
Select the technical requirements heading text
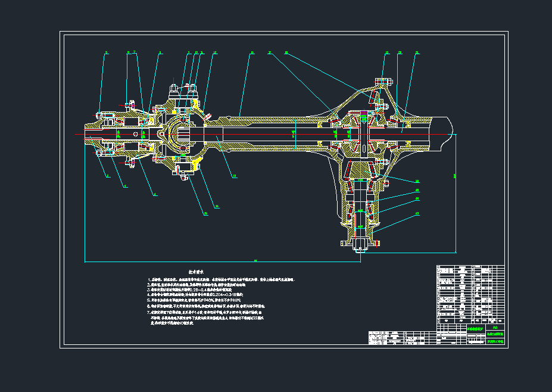click(197, 270)
